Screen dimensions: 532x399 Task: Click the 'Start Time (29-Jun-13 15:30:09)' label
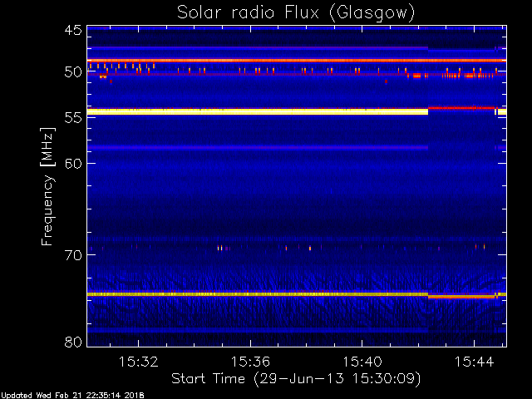[x=296, y=378]
